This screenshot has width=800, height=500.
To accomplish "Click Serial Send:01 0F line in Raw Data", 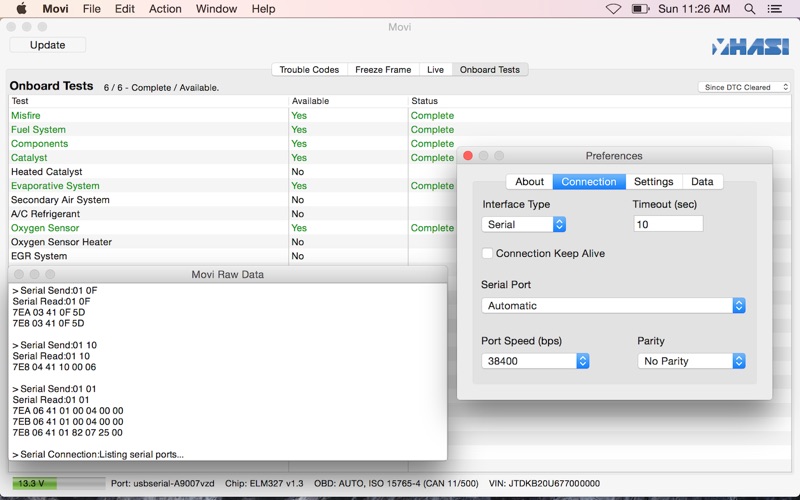I will click(x=55, y=290).
